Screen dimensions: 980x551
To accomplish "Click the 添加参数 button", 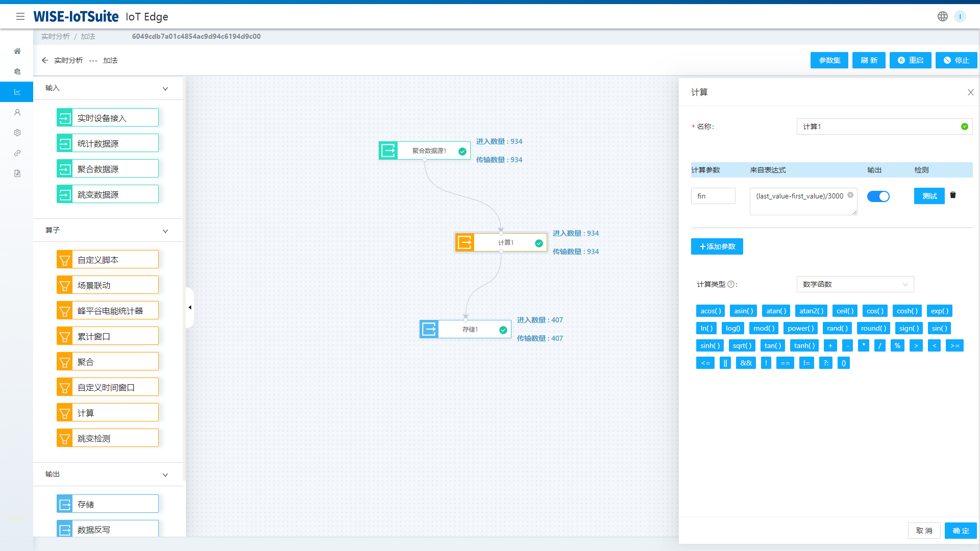I will click(717, 246).
